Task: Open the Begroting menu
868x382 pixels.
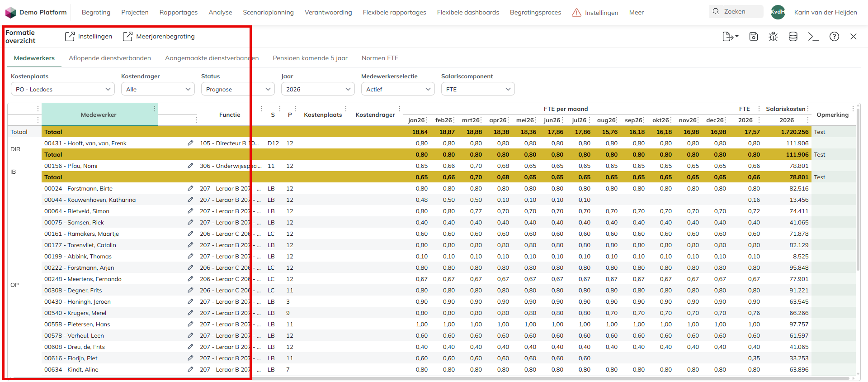Action: [x=96, y=12]
